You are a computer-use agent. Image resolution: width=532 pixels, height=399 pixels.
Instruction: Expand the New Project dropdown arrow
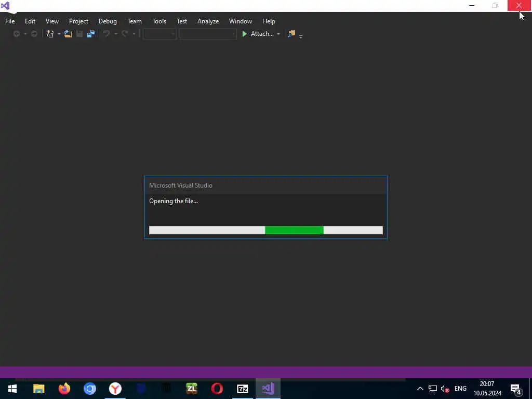(59, 34)
